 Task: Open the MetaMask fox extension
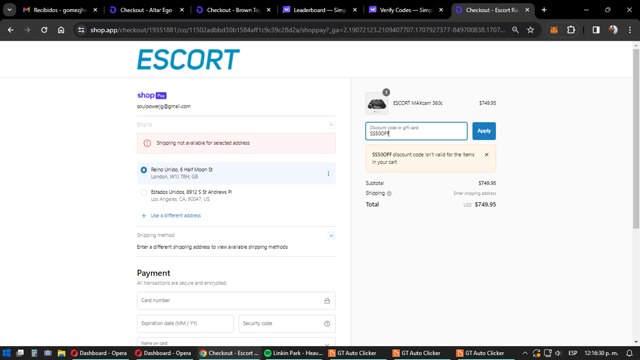click(554, 30)
